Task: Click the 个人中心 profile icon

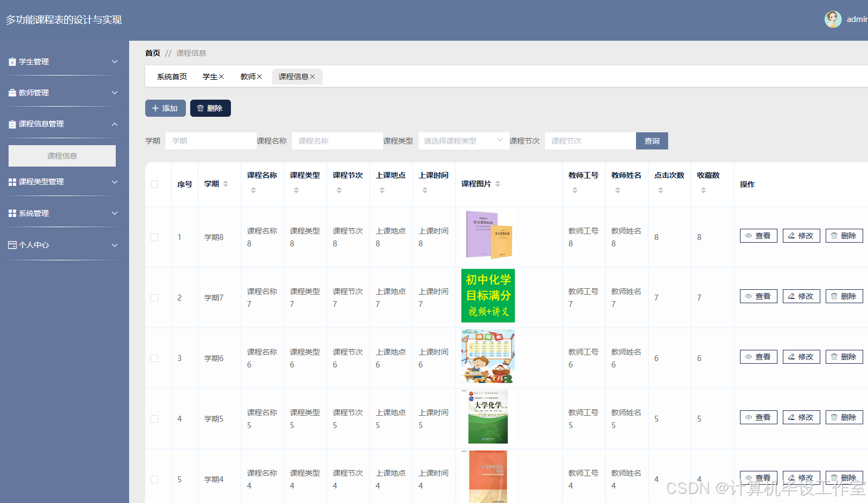Action: [12, 245]
